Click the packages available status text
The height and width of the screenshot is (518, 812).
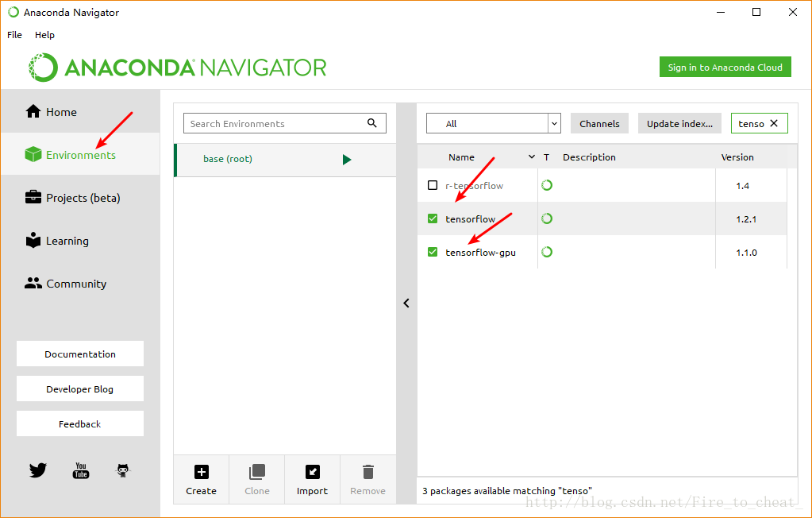pyautogui.click(x=507, y=490)
